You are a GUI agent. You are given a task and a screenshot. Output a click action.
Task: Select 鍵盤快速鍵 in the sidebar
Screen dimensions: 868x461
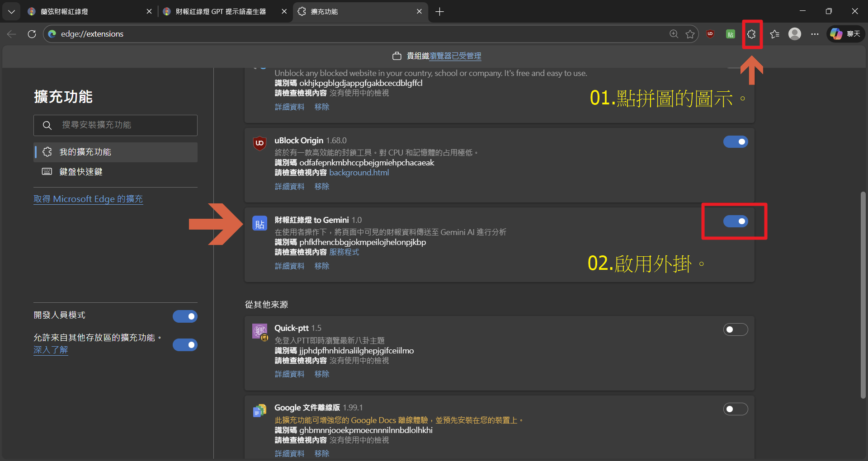pos(116,172)
